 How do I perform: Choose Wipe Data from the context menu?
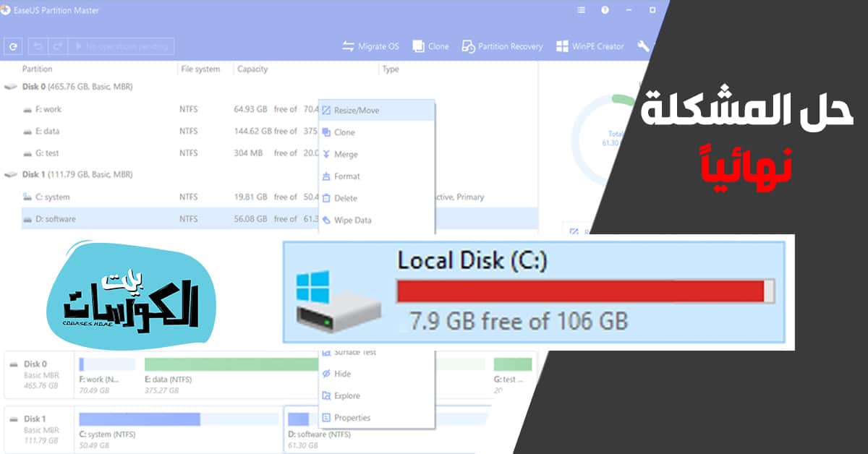click(377, 220)
